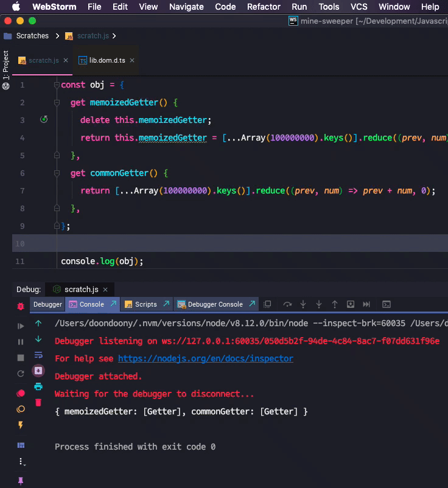This screenshot has height=488, width=448.
Task: Toggle soft-wrap icon in console
Action: coord(38,355)
